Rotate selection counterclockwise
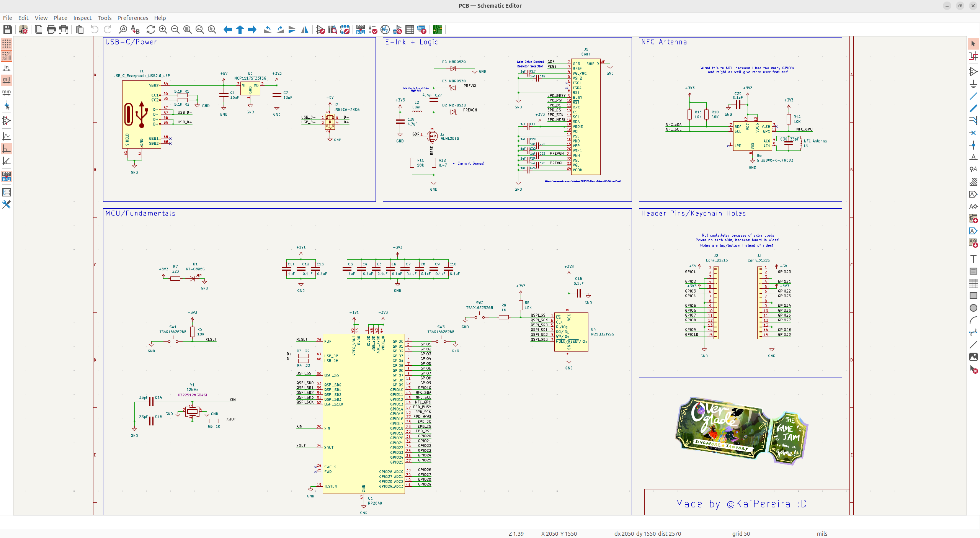980x538 pixels. click(268, 29)
